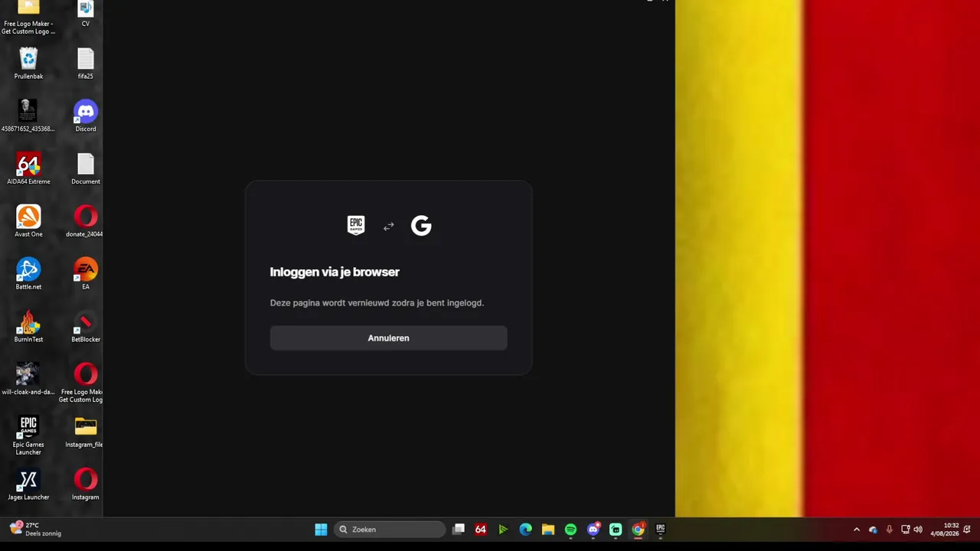Switch to Google Chrome in the taskbar

[638, 530]
